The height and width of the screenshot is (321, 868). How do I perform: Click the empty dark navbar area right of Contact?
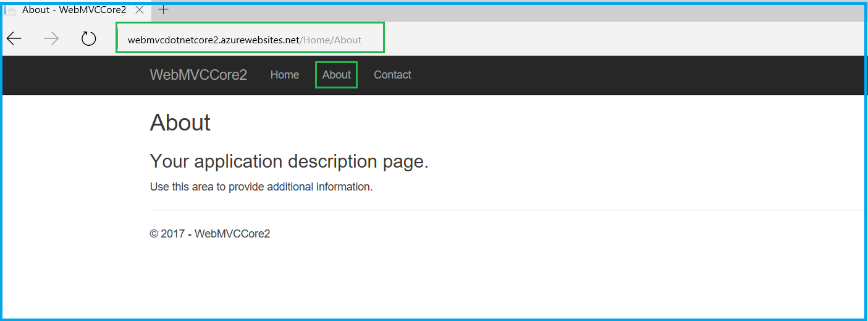[x=618, y=75]
